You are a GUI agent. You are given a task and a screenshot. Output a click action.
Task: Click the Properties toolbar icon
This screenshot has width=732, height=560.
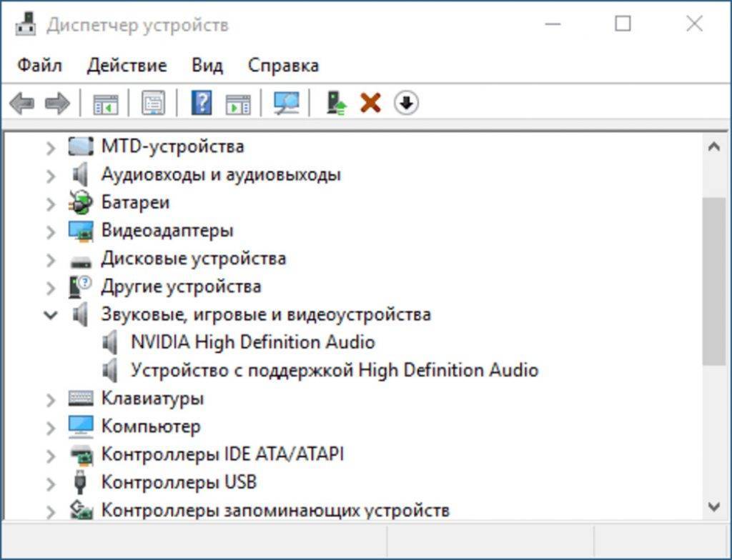(153, 104)
